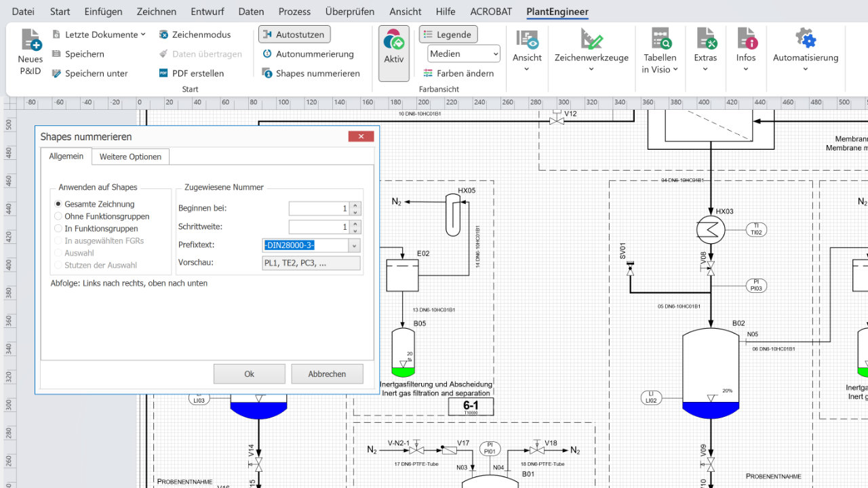
Task: Click the HX05 condenser symbol
Action: pos(453,216)
